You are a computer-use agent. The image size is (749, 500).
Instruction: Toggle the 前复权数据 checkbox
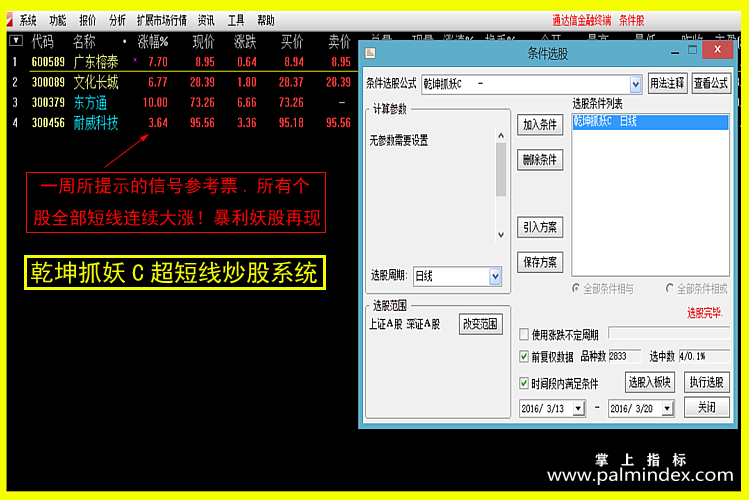524,356
